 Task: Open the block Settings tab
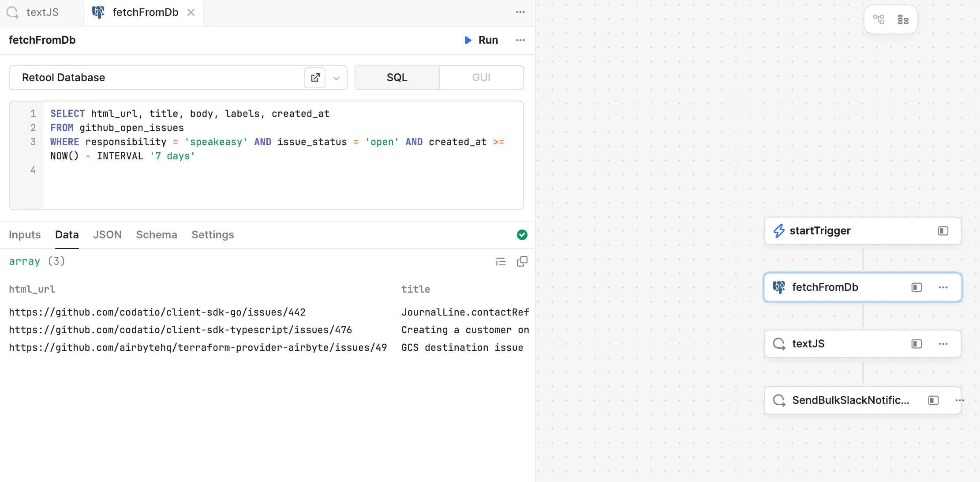point(213,235)
